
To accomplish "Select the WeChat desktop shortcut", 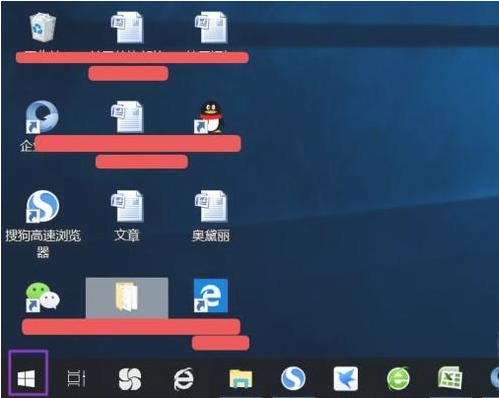I will click(43, 297).
